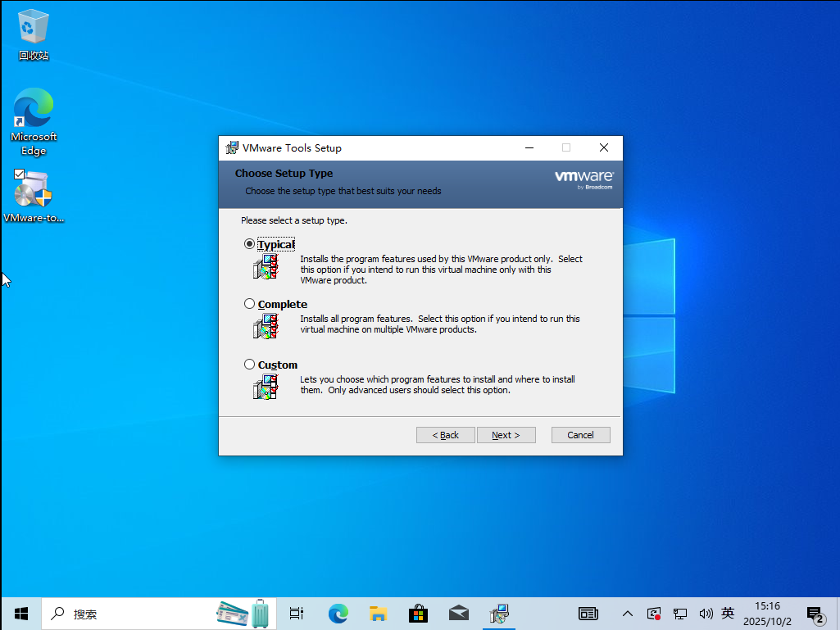Screen dimensions: 840x630
Task: Open the news and interests widget icon
Action: click(x=588, y=614)
